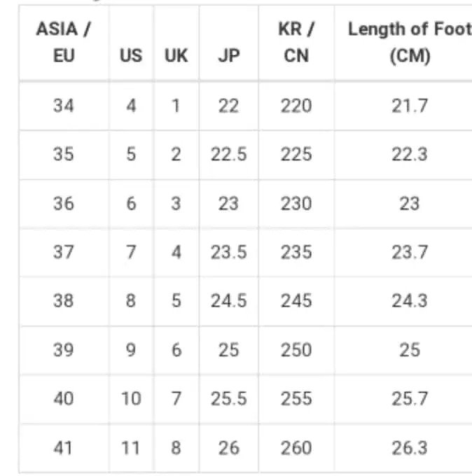Image resolution: width=472 pixels, height=476 pixels.
Task: Click the JP size 22.5 cell
Action: tap(228, 154)
